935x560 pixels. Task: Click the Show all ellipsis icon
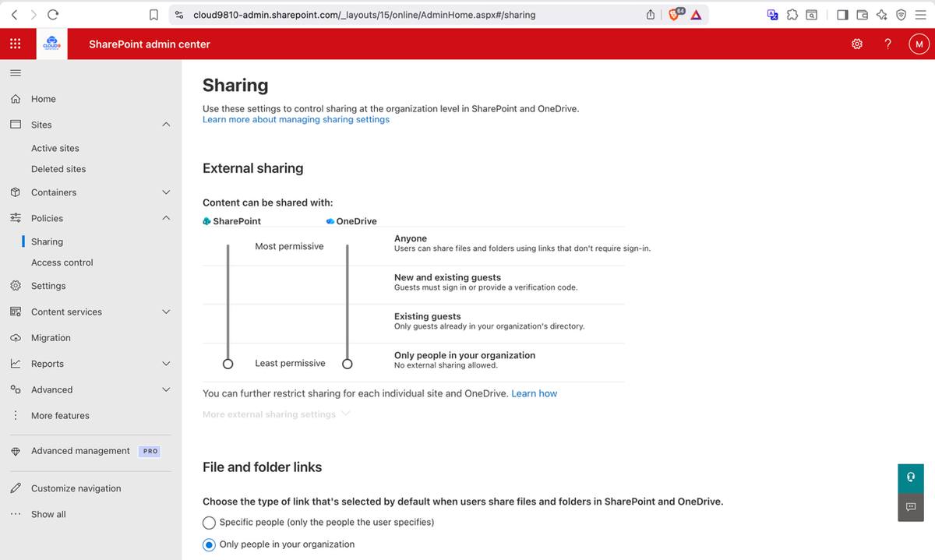click(15, 514)
